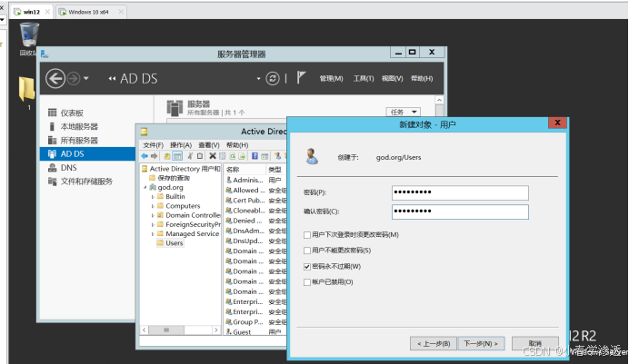Click 确认密码(C) confirm password field
Image resolution: width=629 pixels, height=364 pixels.
(460, 212)
